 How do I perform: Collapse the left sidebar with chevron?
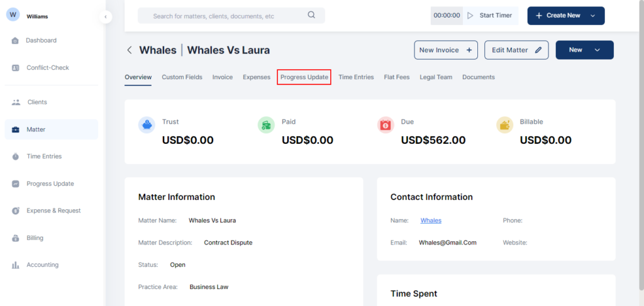[106, 16]
